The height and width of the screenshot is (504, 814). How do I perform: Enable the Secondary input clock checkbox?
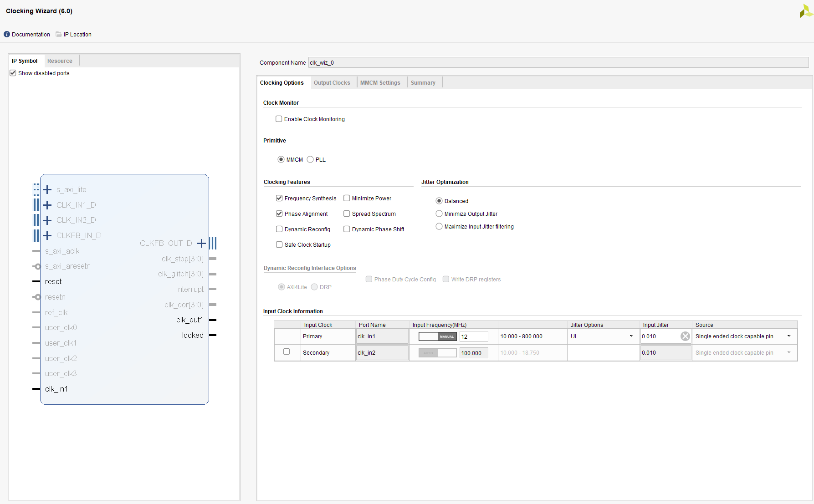[287, 352]
